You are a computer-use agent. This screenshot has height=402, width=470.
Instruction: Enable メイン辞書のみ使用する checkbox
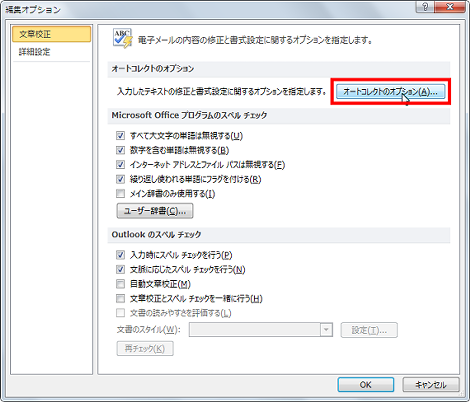(x=120, y=193)
